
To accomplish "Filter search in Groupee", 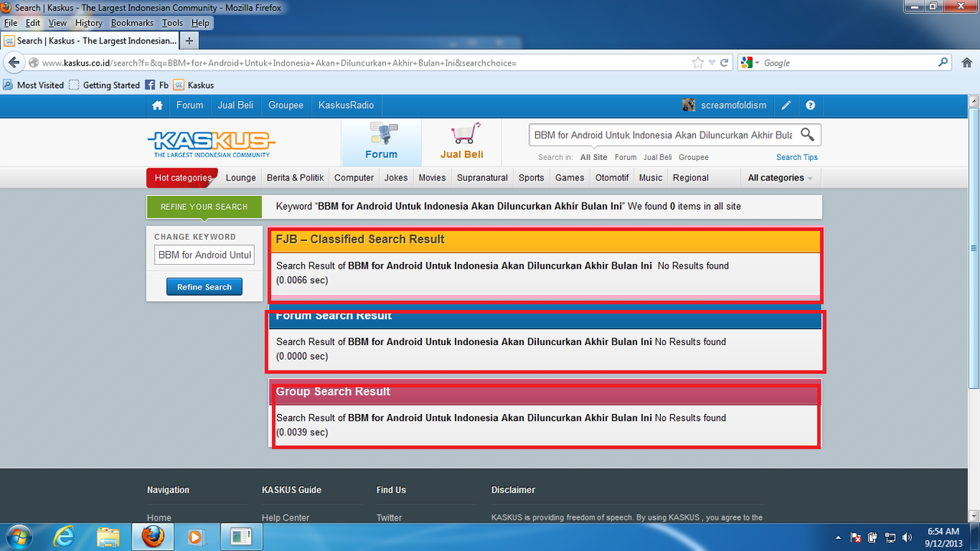I will (x=694, y=157).
